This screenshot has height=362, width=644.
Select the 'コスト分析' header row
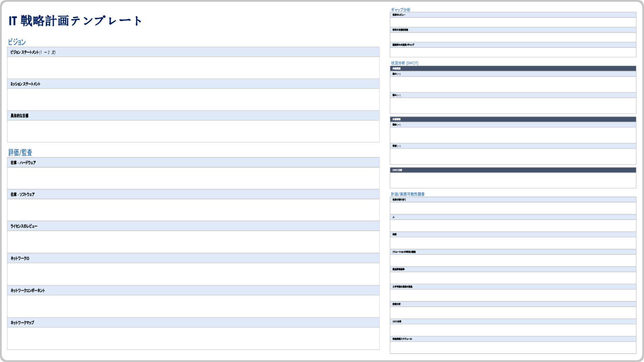pyautogui.click(x=513, y=321)
